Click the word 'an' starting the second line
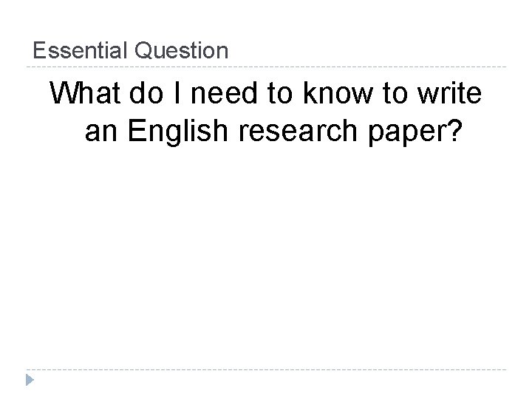The width and height of the screenshot is (532, 399). (x=101, y=132)
